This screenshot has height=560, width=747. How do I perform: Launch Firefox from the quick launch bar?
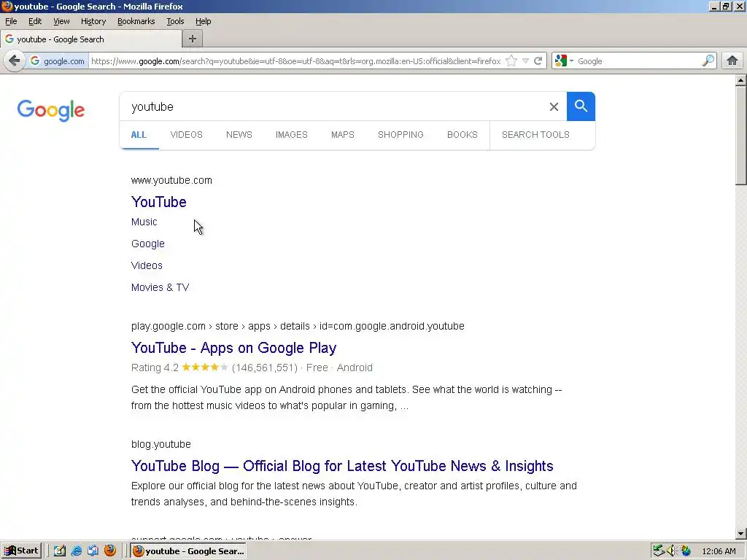[110, 551]
